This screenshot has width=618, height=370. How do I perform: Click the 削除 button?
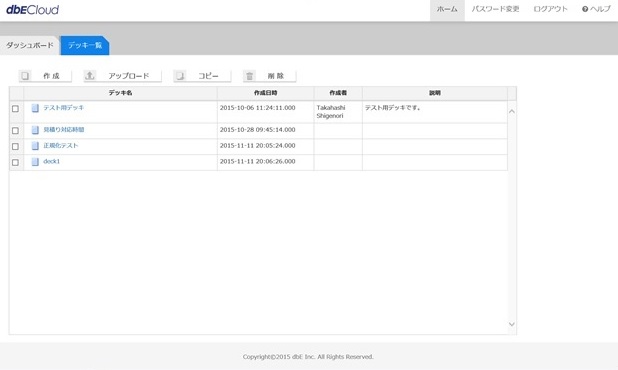tap(270, 76)
